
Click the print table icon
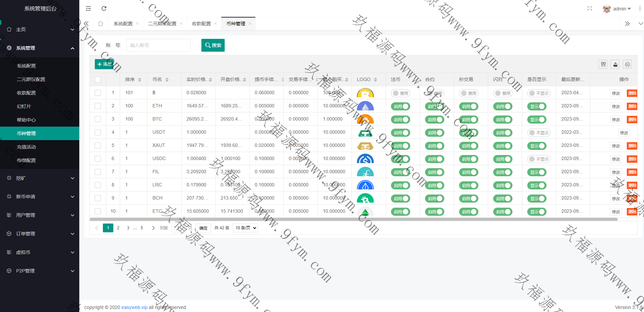(627, 64)
